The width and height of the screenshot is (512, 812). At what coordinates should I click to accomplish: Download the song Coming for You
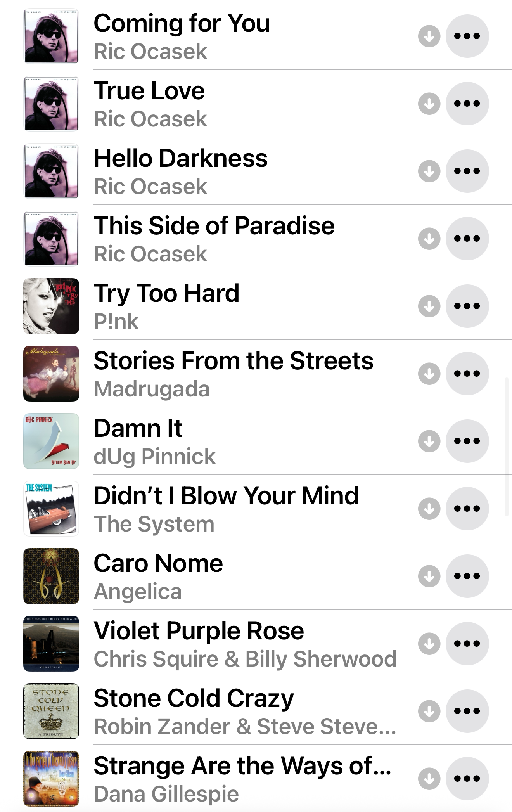[429, 36]
